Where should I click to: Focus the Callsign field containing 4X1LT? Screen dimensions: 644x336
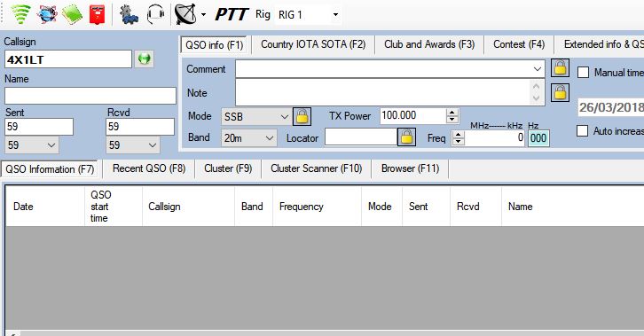click(68, 59)
